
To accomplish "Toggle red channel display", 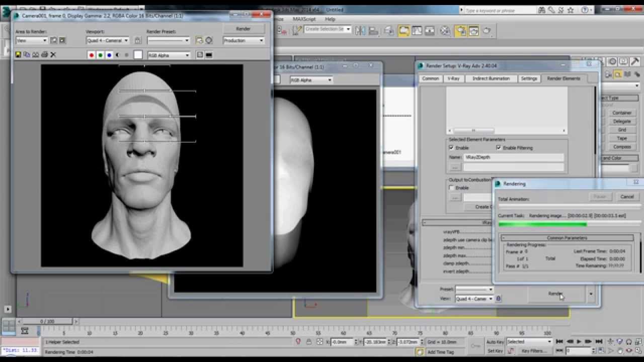I will 92,55.
